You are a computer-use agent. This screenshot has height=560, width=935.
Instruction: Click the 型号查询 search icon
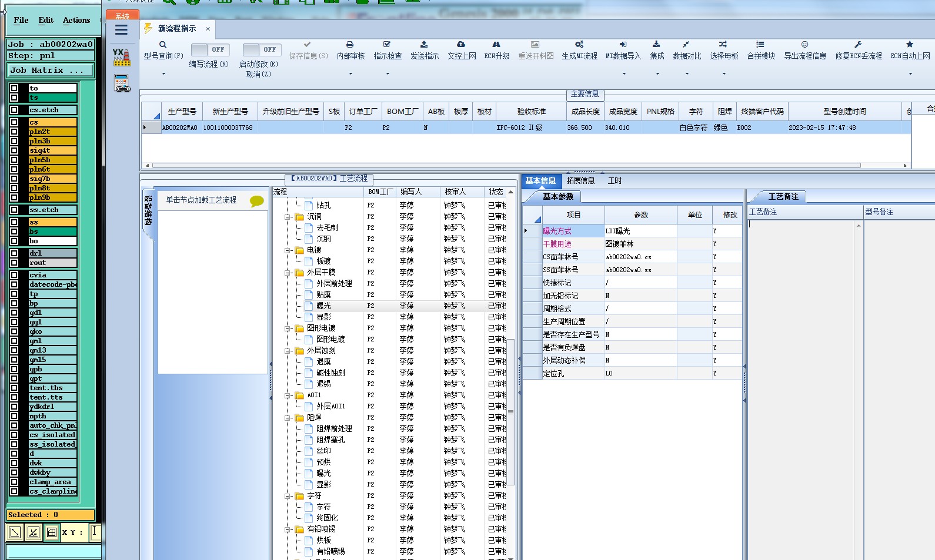click(163, 45)
